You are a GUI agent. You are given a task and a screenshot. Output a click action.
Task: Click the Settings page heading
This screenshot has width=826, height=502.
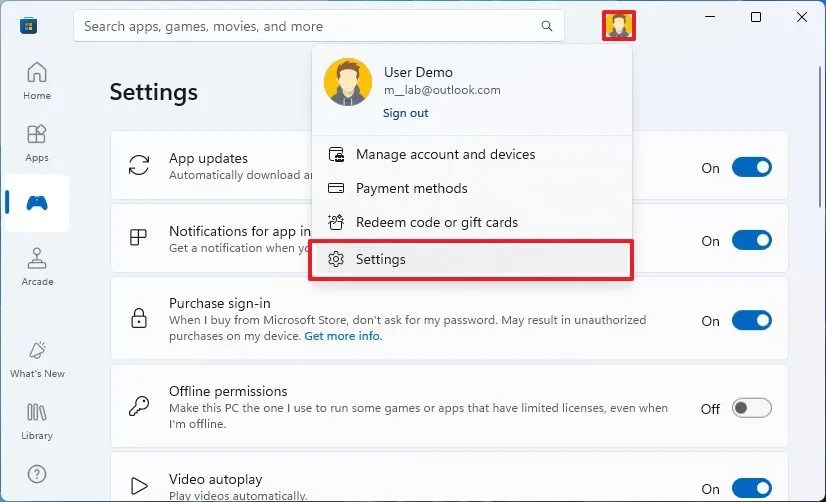154,92
